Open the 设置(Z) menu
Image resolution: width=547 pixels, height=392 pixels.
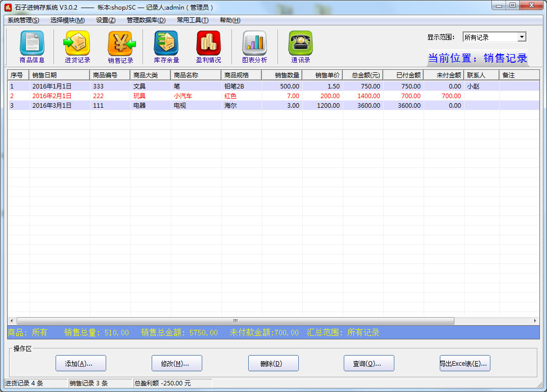106,20
